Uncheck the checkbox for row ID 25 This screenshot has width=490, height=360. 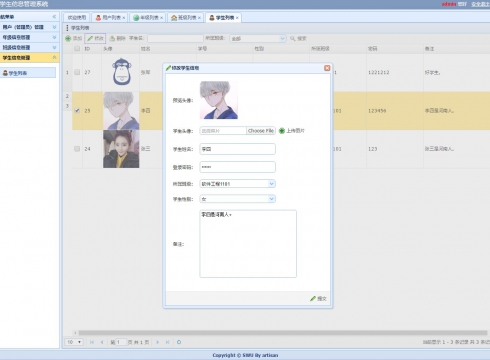point(77,111)
